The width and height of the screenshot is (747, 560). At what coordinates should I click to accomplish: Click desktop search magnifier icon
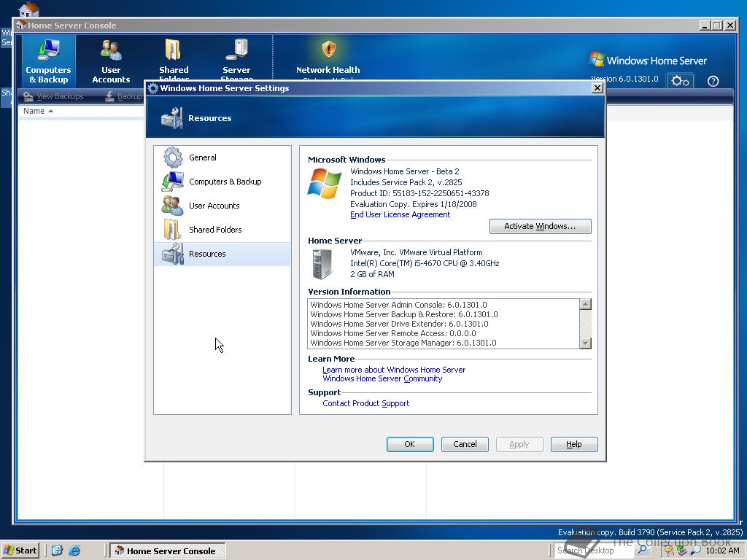point(642,550)
